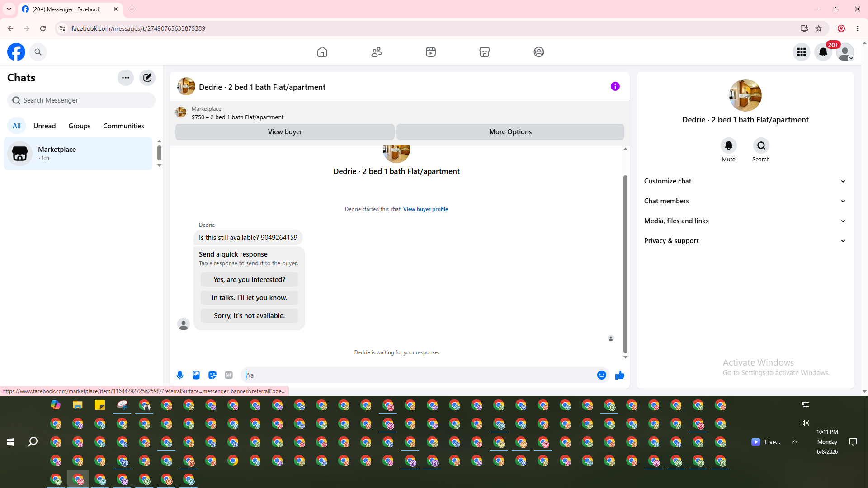Select the Communities chats filter
868x488 pixels.
[x=124, y=126]
